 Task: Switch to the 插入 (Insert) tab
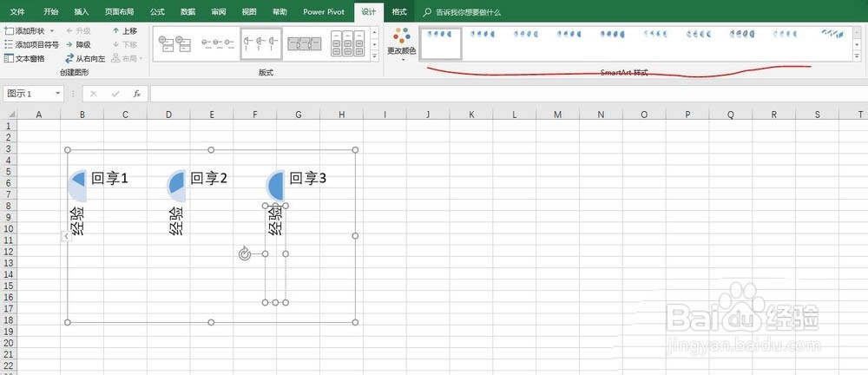(x=82, y=11)
